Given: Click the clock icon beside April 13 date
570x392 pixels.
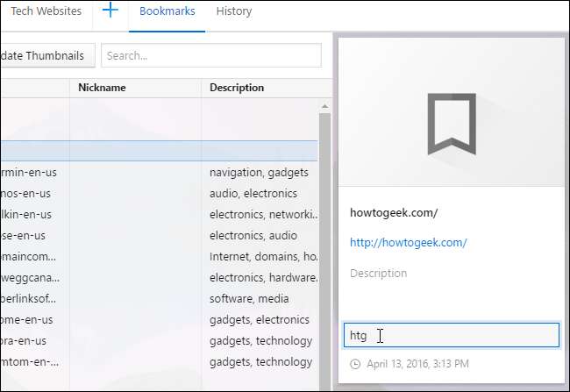Looking at the screenshot, I should coord(354,363).
